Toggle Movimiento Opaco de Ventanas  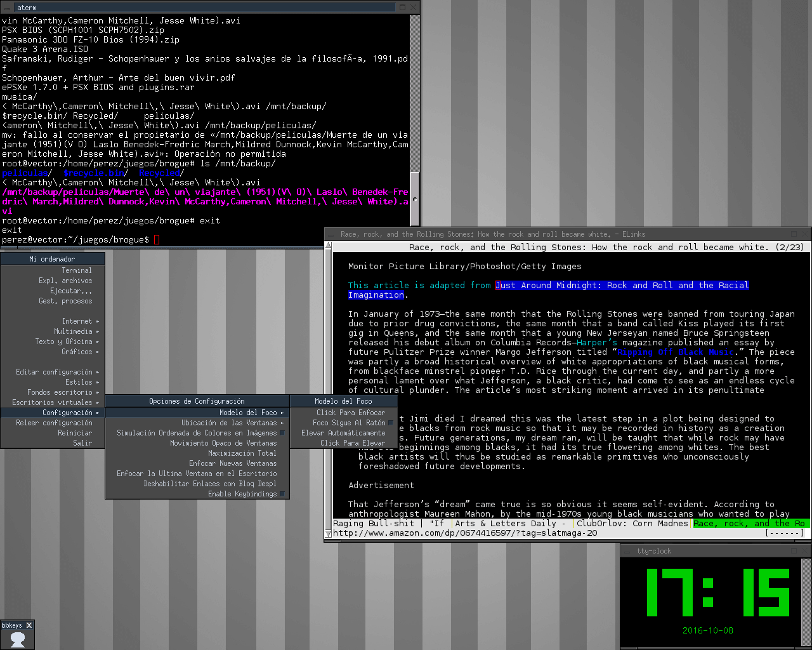point(197,443)
